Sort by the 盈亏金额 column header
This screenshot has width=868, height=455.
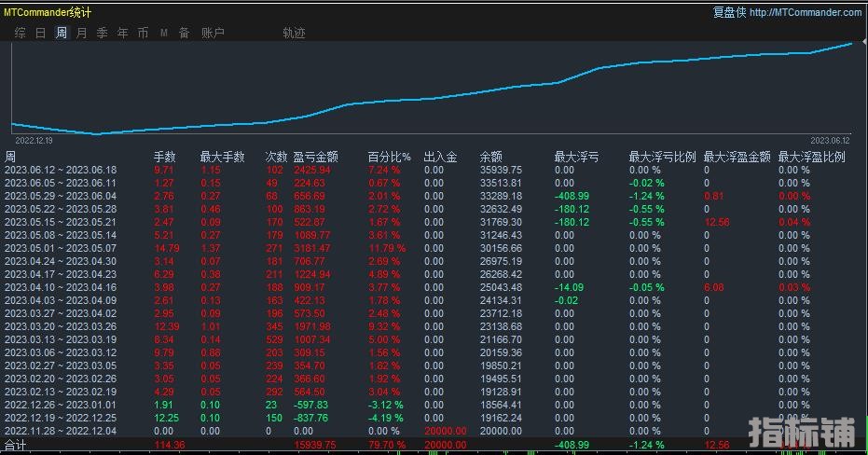pos(315,158)
